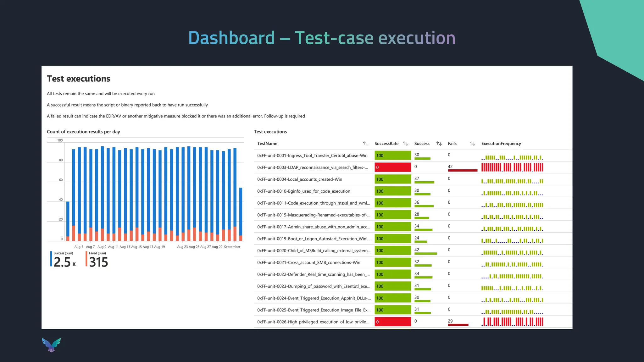Open the 0xFF-unit-0026 High privileged execution test
Image resolution: width=644 pixels, height=362 pixels.
313,322
